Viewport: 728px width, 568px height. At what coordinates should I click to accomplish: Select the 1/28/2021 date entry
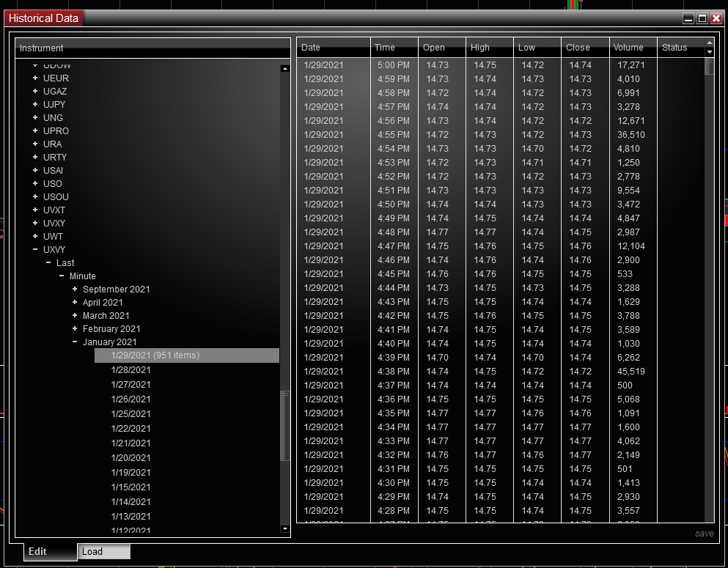(131, 370)
